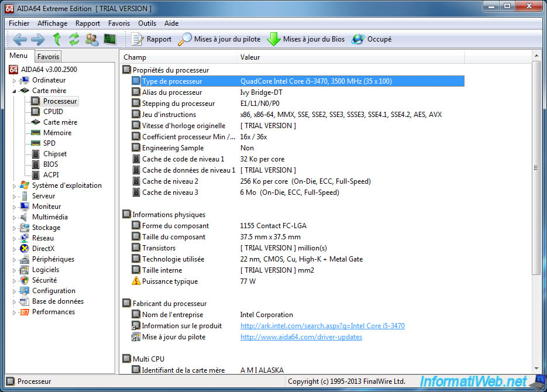This screenshot has width=547, height=392.
Task: Select the Alias du processeur row
Action: pos(298,92)
